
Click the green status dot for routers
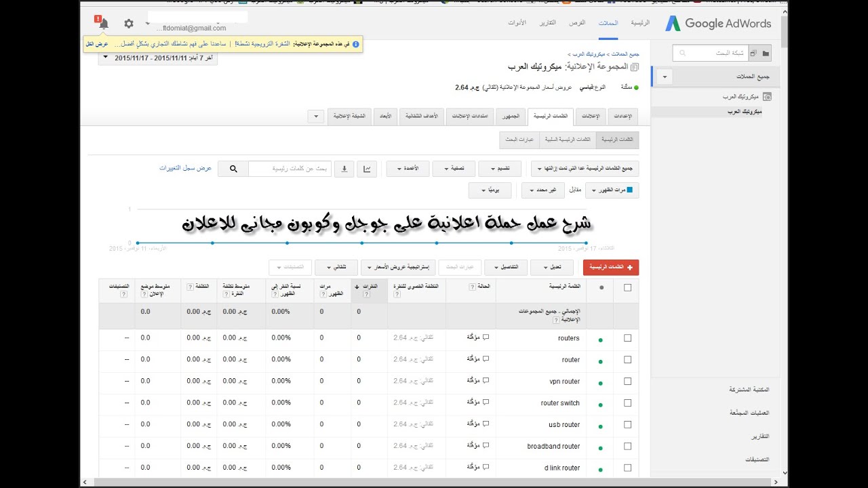click(x=601, y=339)
